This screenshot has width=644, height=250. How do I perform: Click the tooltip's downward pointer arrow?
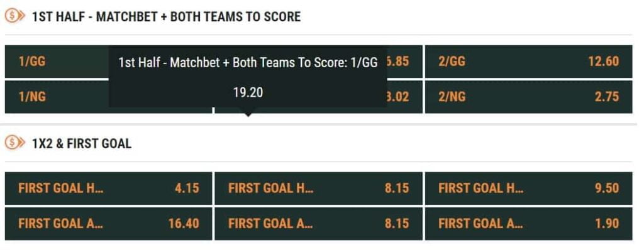(248, 112)
